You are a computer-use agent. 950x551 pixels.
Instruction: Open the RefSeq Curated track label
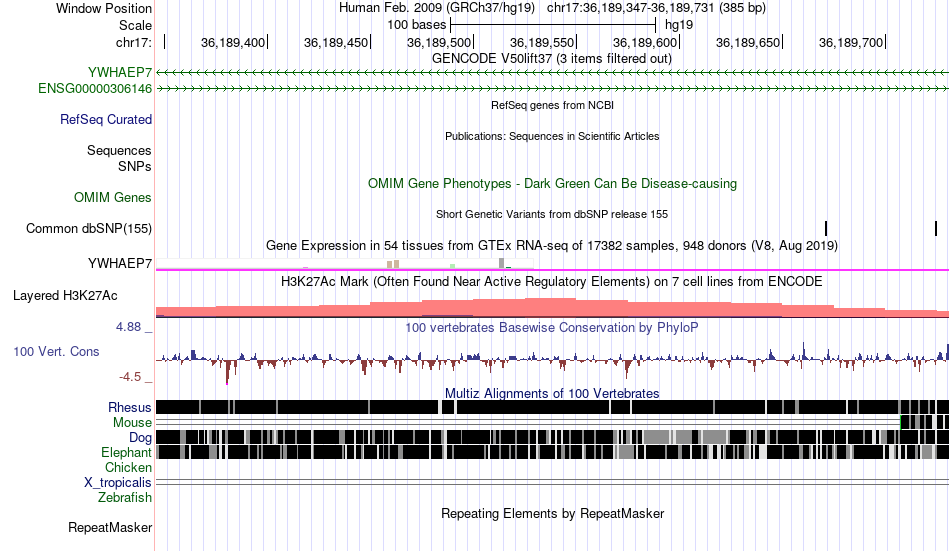point(106,119)
